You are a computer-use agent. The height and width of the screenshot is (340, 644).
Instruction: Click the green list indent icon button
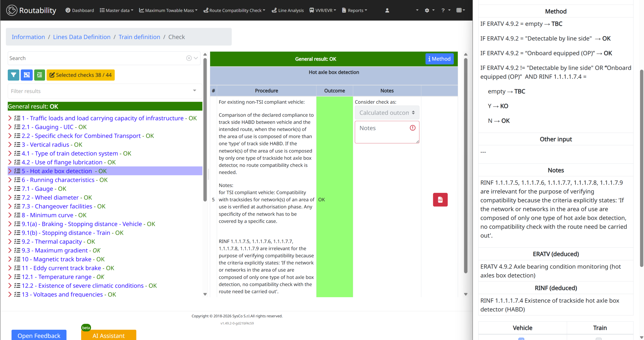[x=39, y=75]
